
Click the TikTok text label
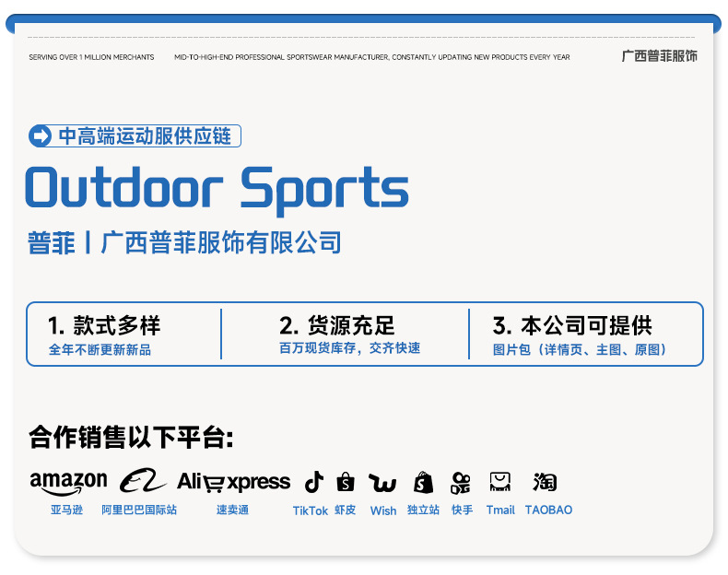(x=311, y=510)
